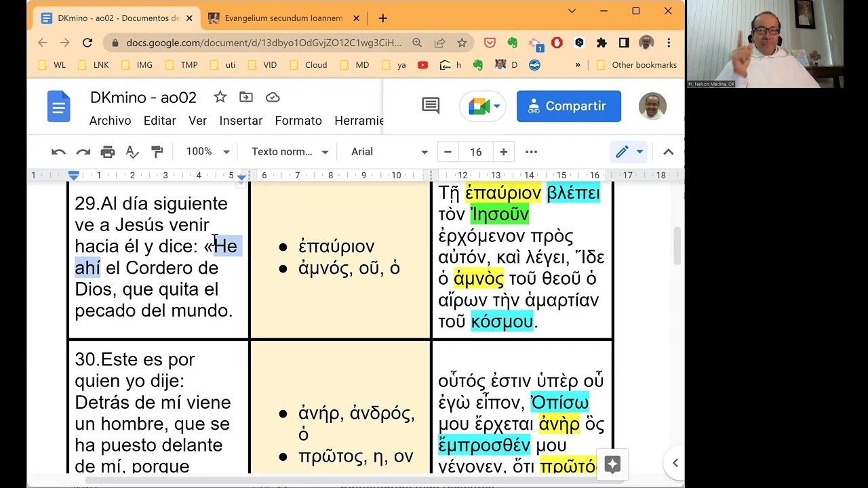Viewport: 868px width, 488px height.
Task: Activate the paint format tool
Action: [x=157, y=152]
